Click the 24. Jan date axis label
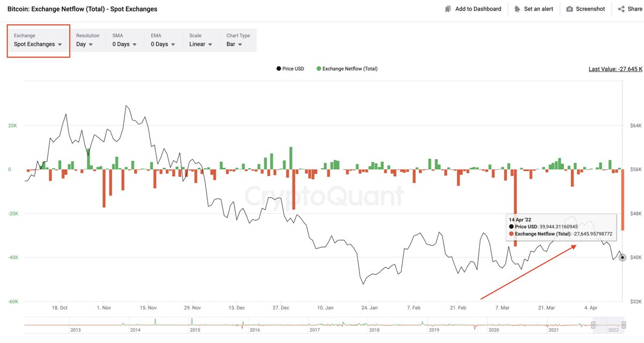The image size is (644, 343). (x=369, y=308)
